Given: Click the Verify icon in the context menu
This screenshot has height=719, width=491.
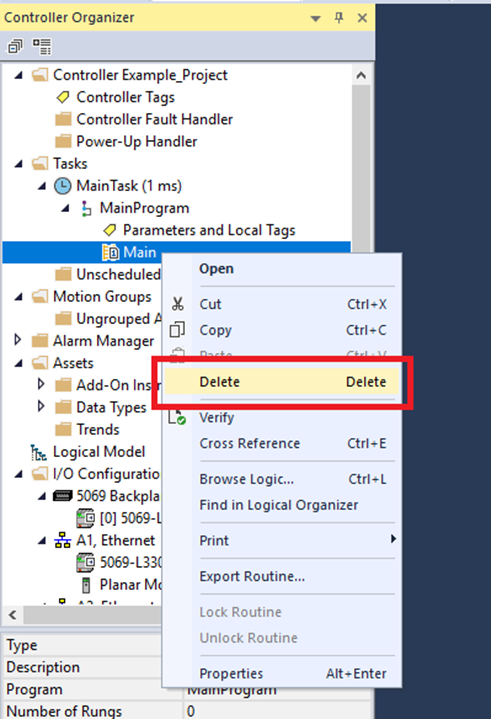Looking at the screenshot, I should point(177,417).
